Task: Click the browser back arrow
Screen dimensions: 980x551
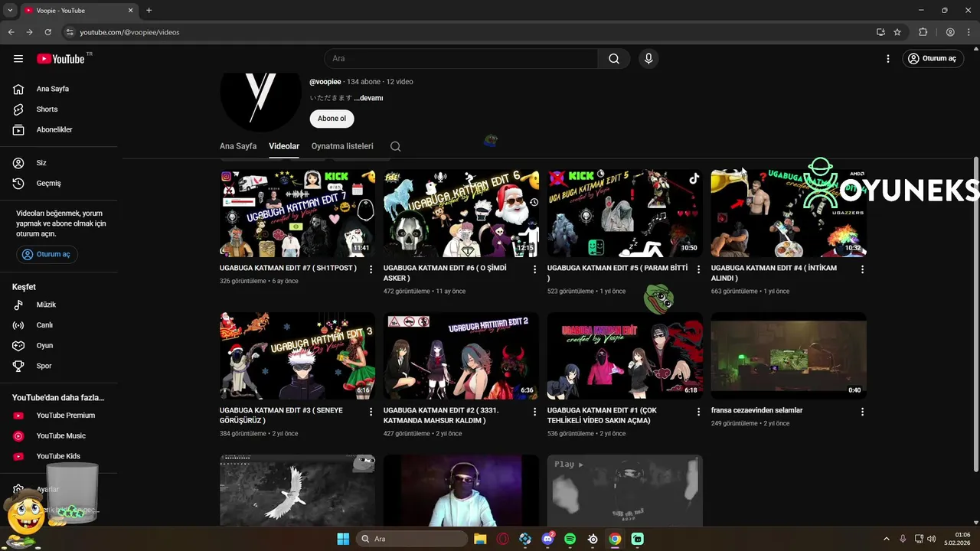Action: [x=11, y=32]
